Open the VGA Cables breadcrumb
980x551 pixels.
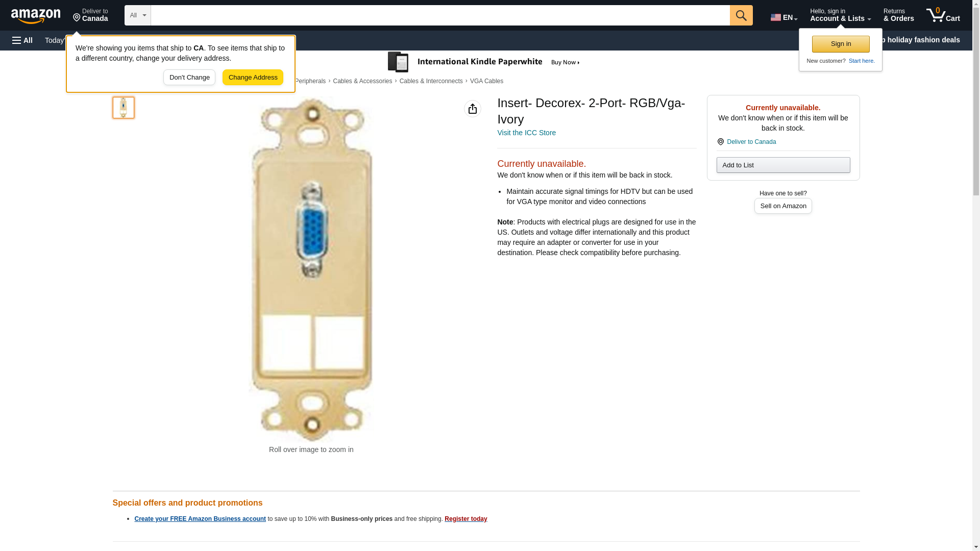tap(486, 81)
